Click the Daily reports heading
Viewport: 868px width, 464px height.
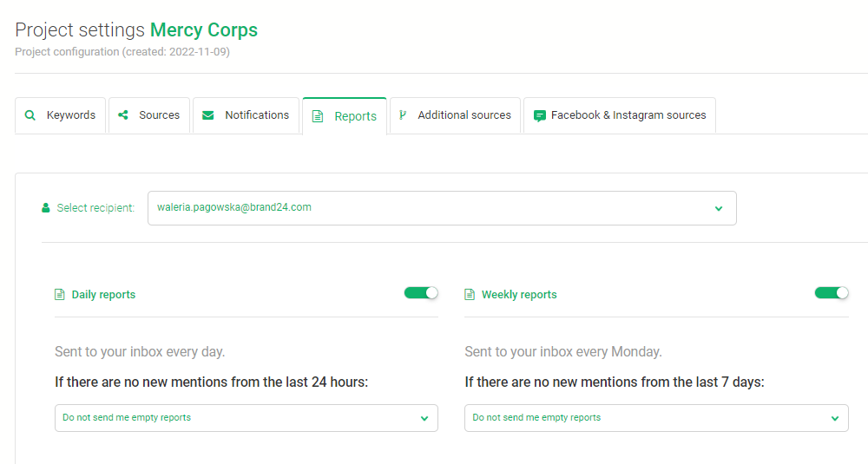point(103,295)
